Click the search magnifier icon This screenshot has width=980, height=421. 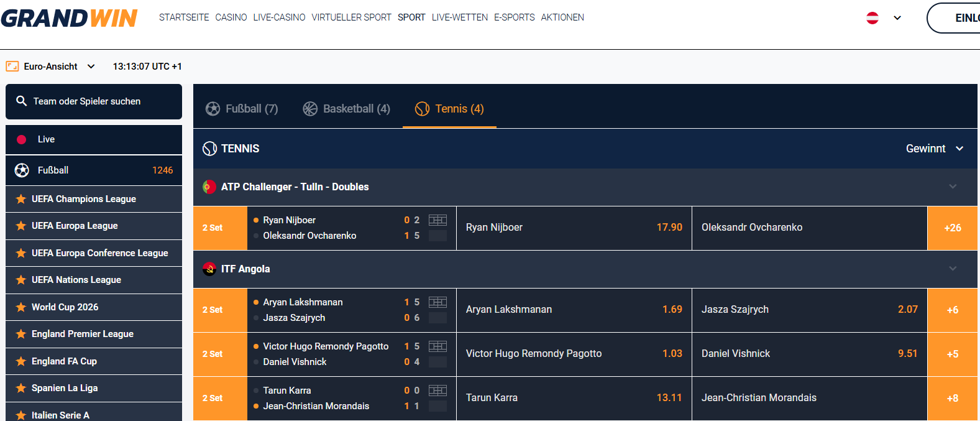pos(22,101)
